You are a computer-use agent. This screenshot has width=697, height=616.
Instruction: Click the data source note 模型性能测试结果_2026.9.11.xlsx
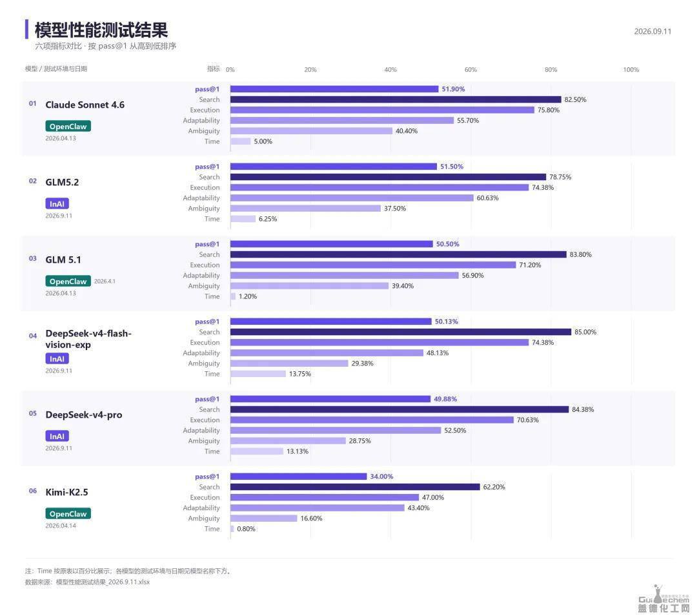(103, 582)
